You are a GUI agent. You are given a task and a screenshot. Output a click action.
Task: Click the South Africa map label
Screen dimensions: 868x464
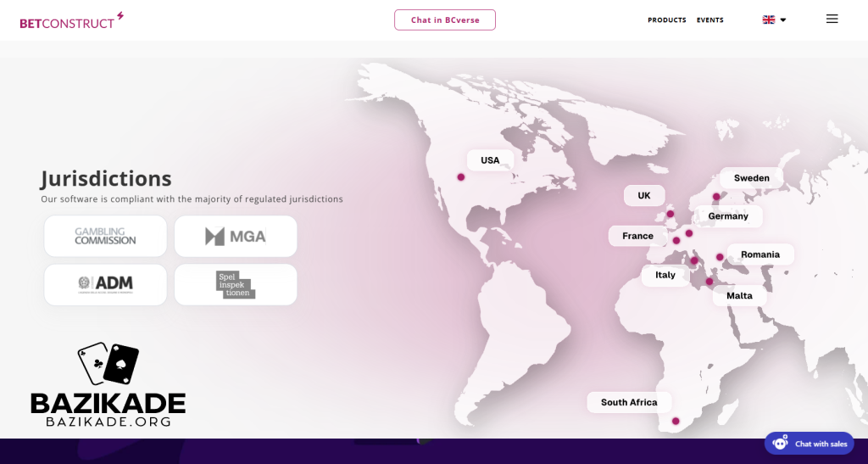[x=629, y=402]
